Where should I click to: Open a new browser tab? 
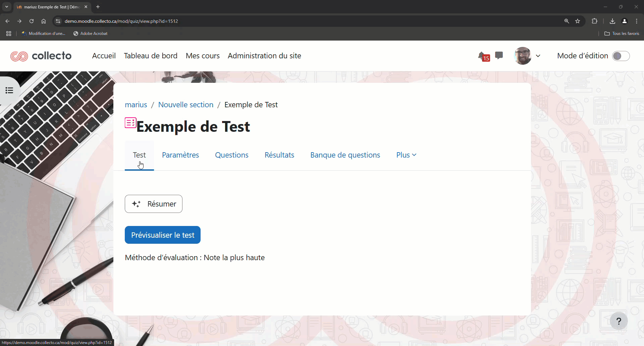[98, 7]
